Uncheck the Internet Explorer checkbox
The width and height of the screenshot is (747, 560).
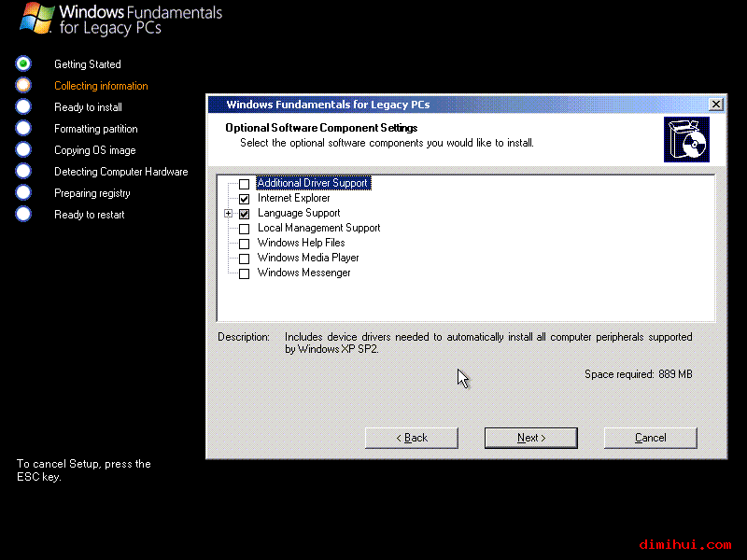[244, 199]
